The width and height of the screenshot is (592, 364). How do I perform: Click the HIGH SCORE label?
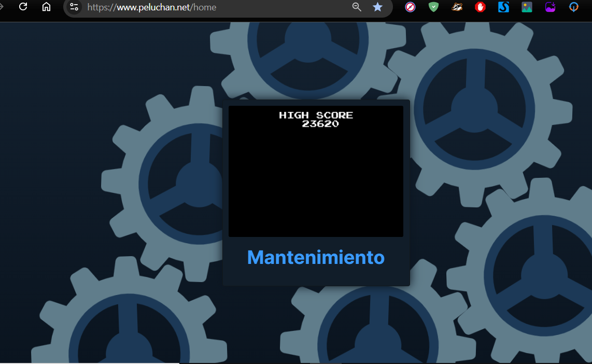316,115
